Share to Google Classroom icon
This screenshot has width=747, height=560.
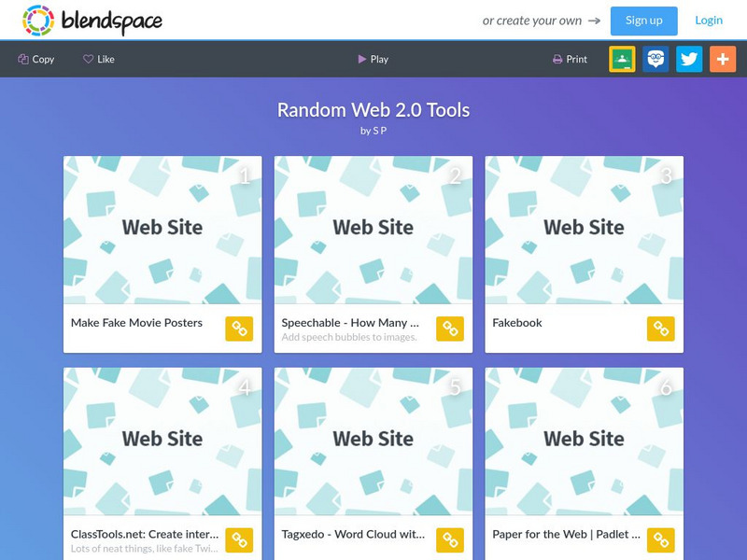(x=622, y=59)
